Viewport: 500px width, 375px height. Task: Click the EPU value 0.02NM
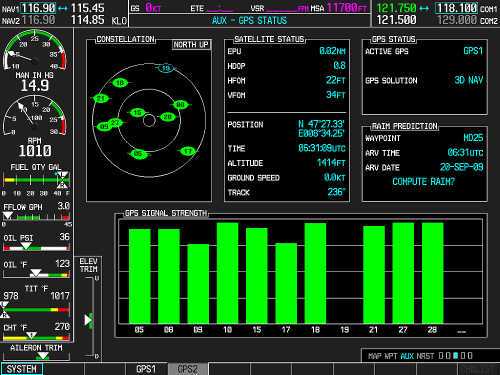332,51
